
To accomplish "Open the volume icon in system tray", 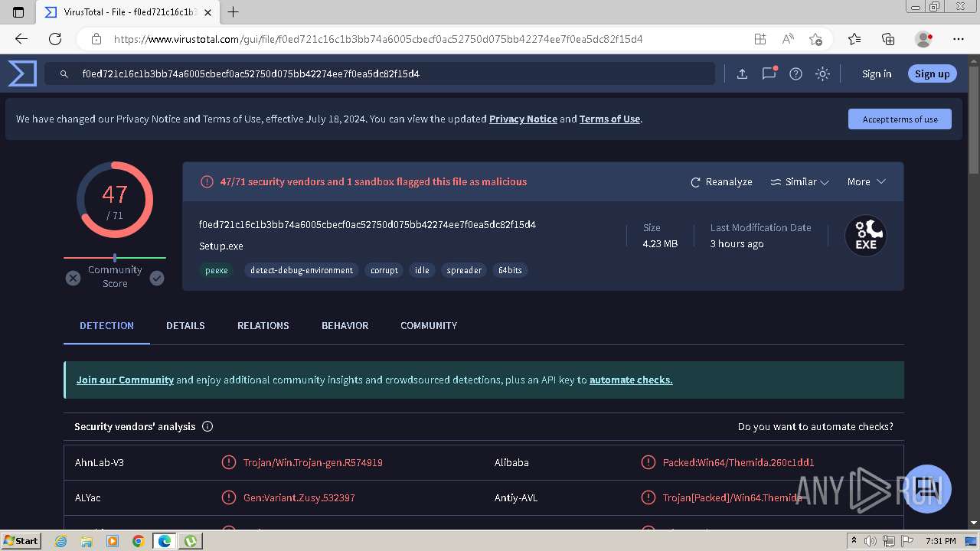I will 871,541.
